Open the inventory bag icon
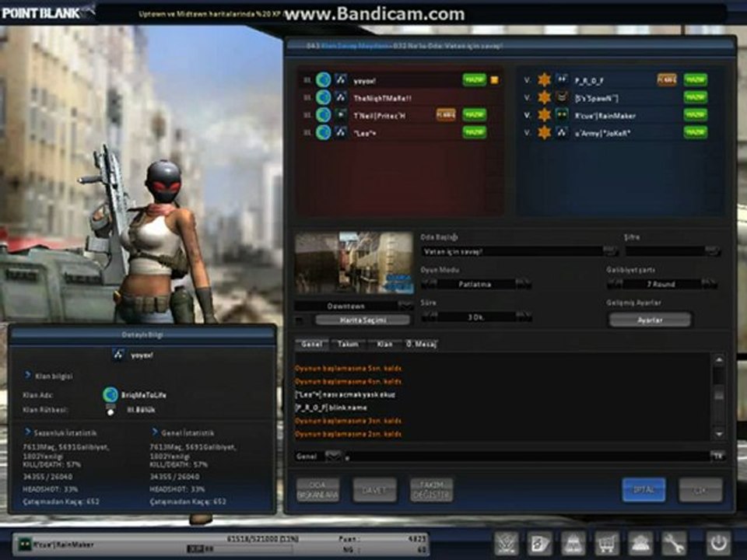 tap(573, 544)
